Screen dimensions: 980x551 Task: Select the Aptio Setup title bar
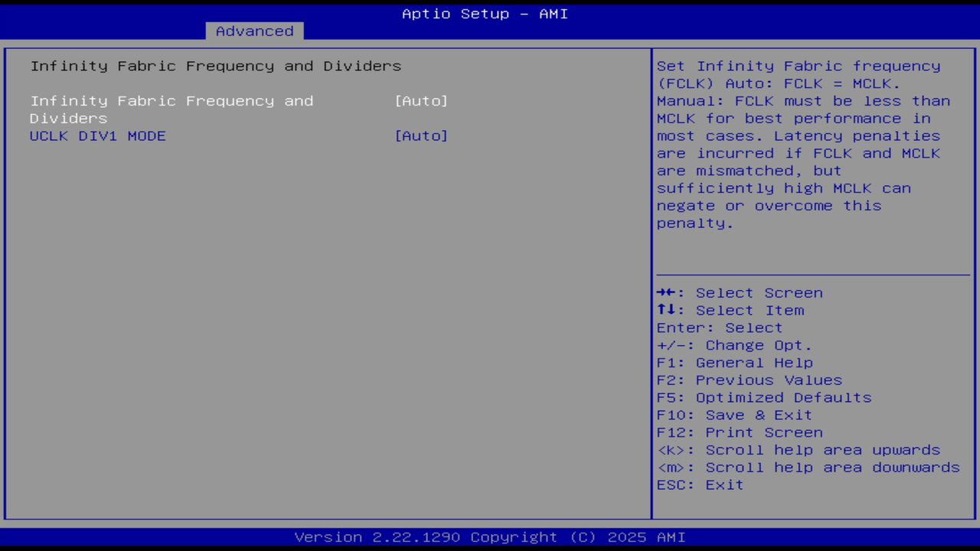[485, 13]
